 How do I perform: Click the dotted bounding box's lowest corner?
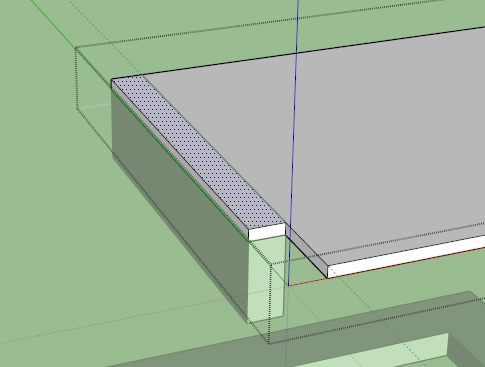[269, 343]
